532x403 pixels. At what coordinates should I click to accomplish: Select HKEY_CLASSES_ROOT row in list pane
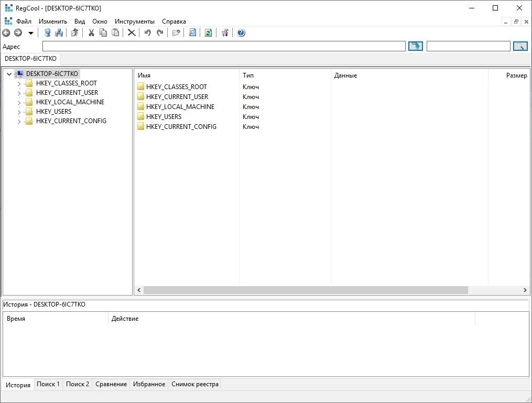point(177,87)
